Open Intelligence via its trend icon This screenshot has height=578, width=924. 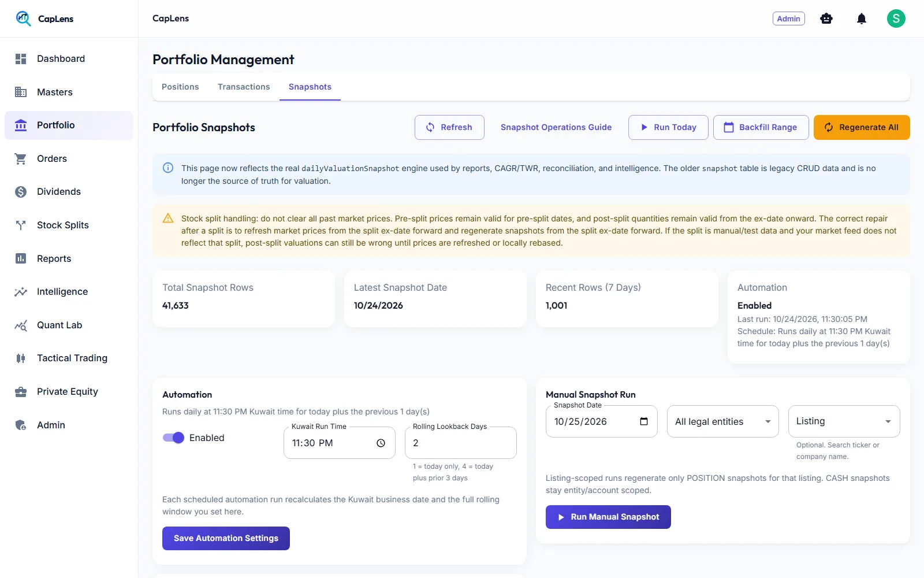point(21,292)
